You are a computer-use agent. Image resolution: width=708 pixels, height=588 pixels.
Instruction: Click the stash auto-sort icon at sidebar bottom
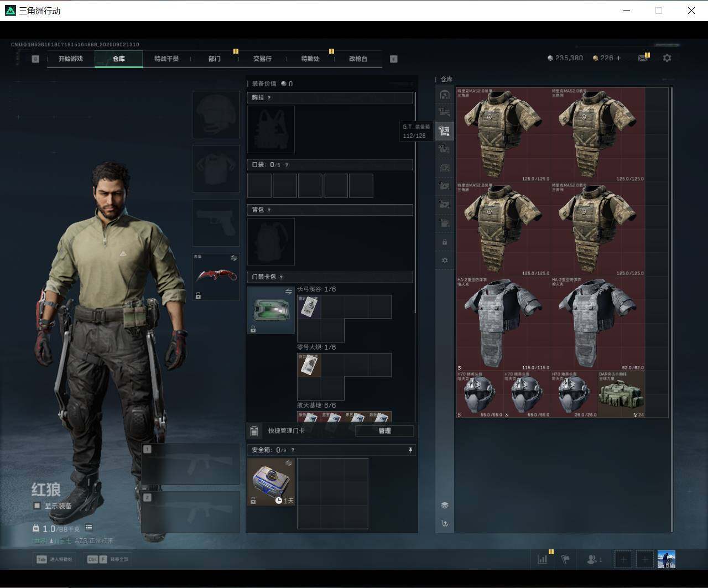point(445,523)
